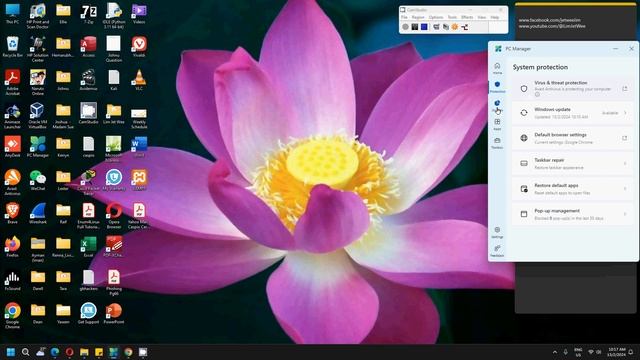The width and height of the screenshot is (640, 360).
Task: Select the Vivaldi desktop icon
Action: point(139,47)
